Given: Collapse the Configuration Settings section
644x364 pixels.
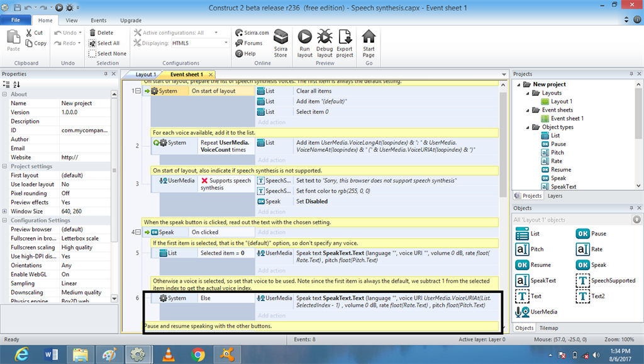Looking at the screenshot, I should coord(4,220).
